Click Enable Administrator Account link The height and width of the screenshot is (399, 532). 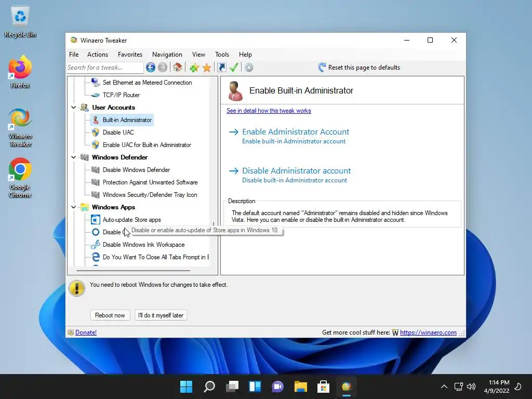click(x=296, y=131)
